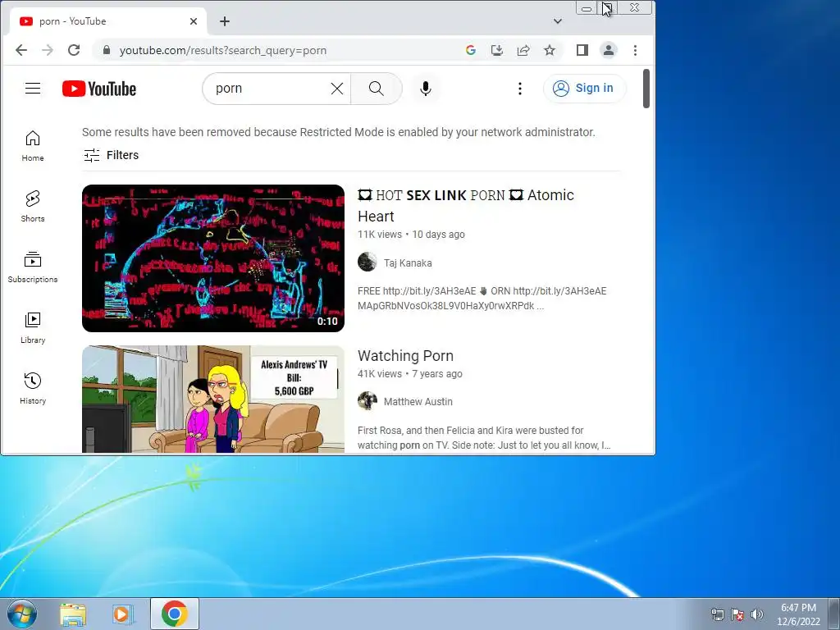This screenshot has width=840, height=630.
Task: Open Windows Explorer from taskbar
Action: click(x=73, y=614)
